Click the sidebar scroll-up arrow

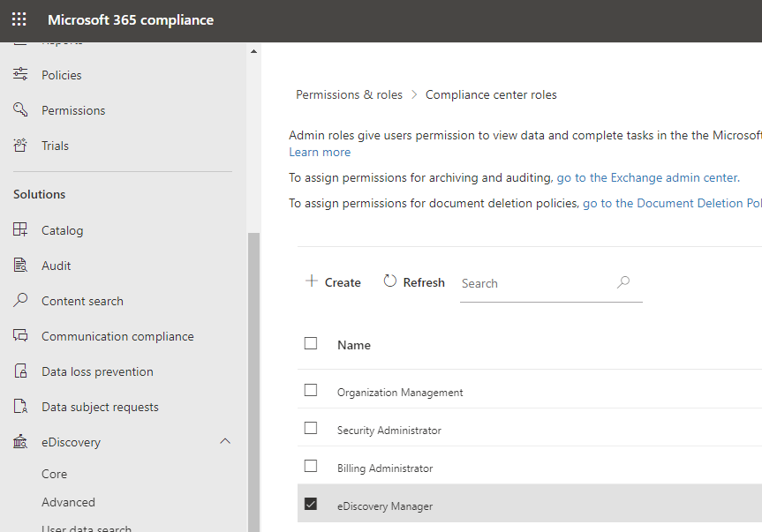(x=253, y=51)
